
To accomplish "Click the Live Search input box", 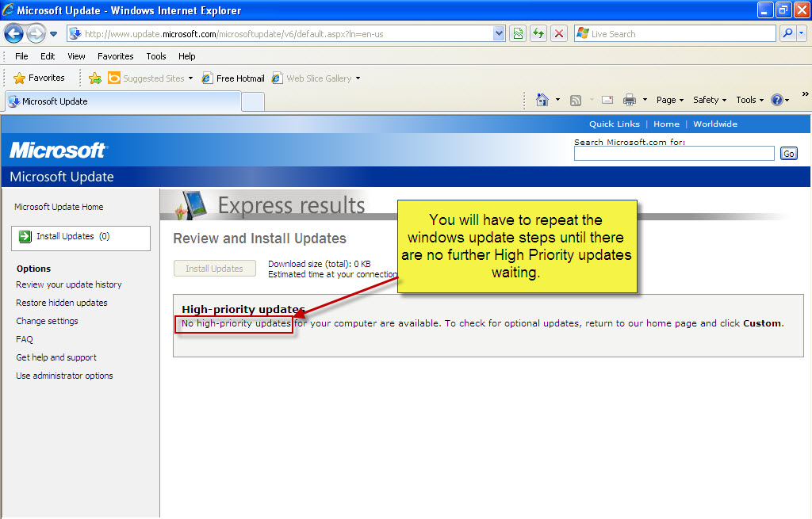I will click(675, 34).
